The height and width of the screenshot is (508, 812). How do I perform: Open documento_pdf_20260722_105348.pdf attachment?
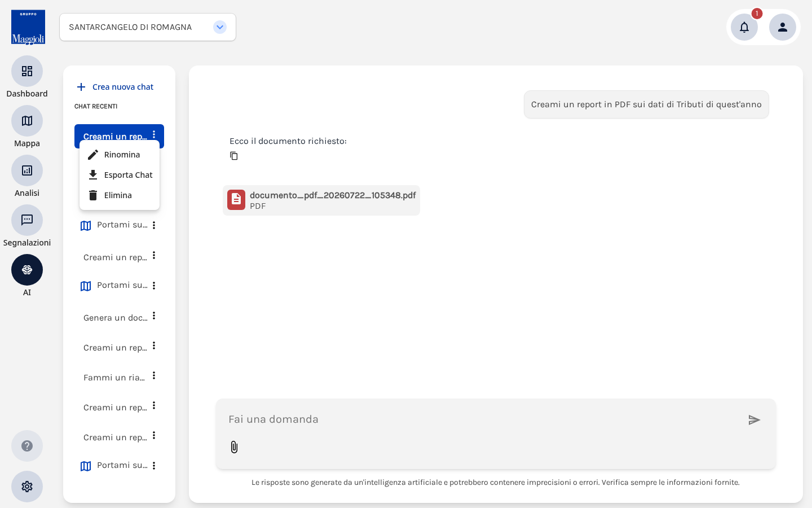tap(321, 200)
